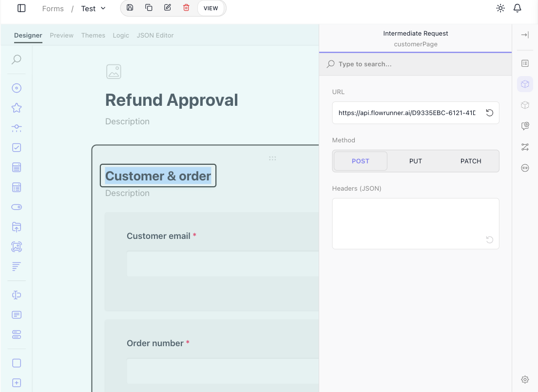Focus the property search box
The image size is (538, 392).
coord(416,64)
